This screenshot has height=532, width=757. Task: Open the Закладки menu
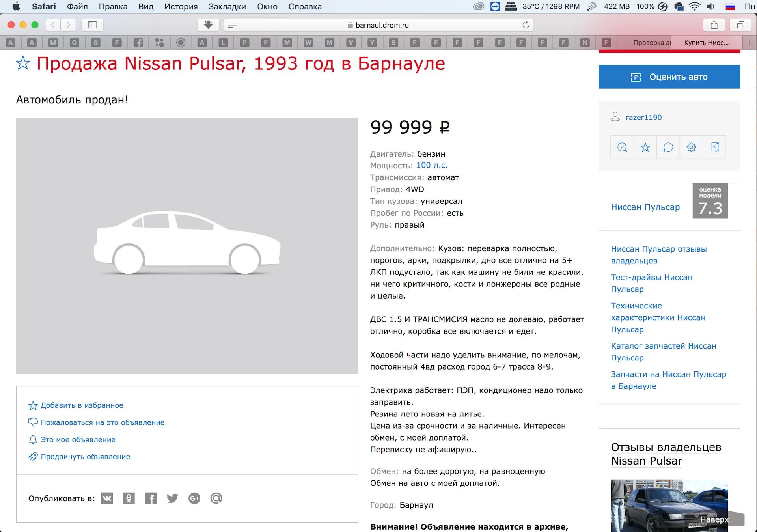tap(227, 6)
